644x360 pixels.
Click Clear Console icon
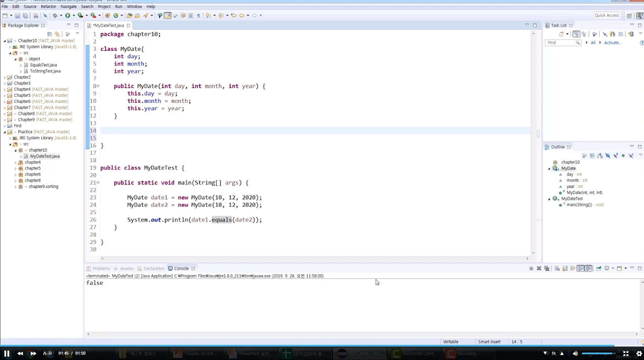(x=557, y=268)
